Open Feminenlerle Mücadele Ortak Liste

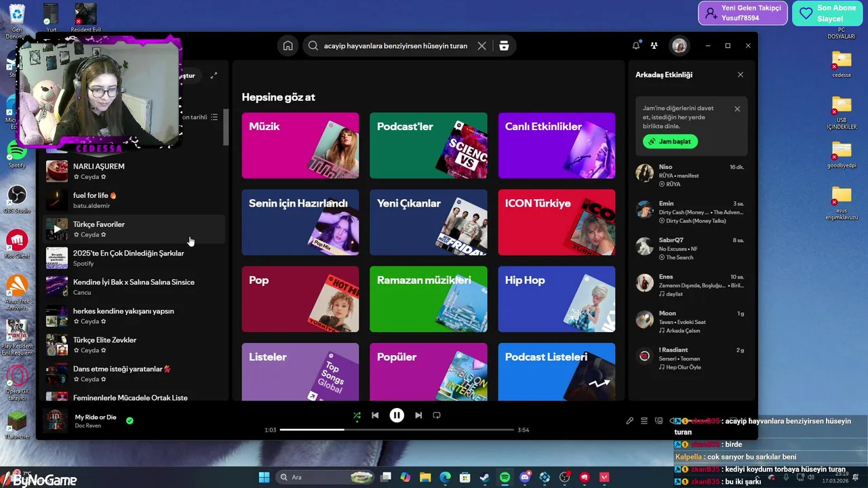click(134, 396)
